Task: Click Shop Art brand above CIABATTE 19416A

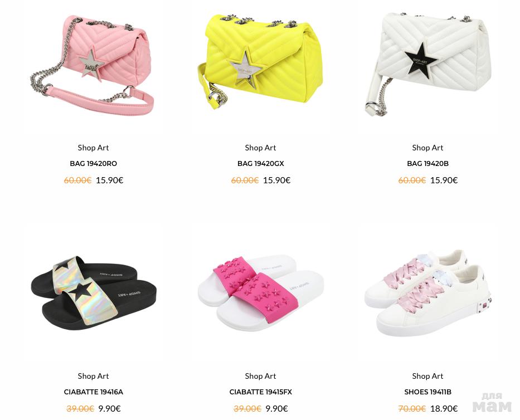Action: click(93, 376)
